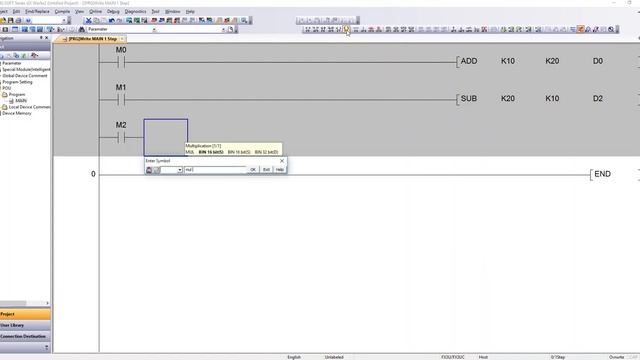The width and height of the screenshot is (640, 360).
Task: Click the Copy icon beside the scissors
Action: pyautogui.click(x=96, y=20)
